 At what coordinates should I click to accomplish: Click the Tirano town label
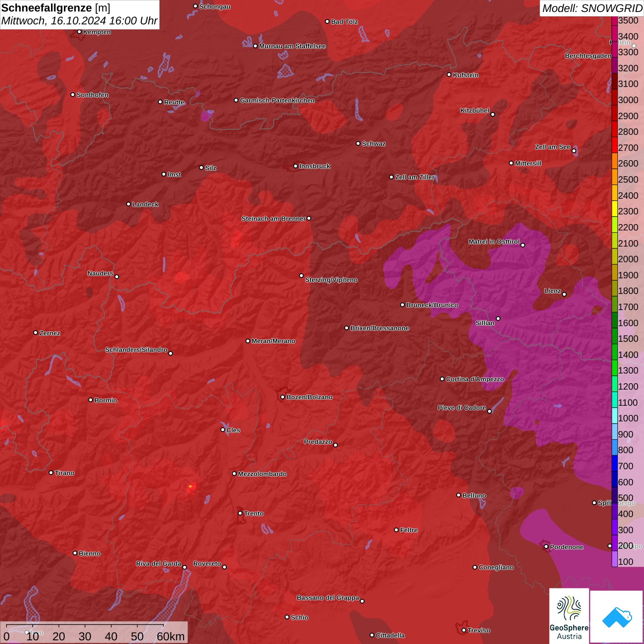pyautogui.click(x=64, y=473)
